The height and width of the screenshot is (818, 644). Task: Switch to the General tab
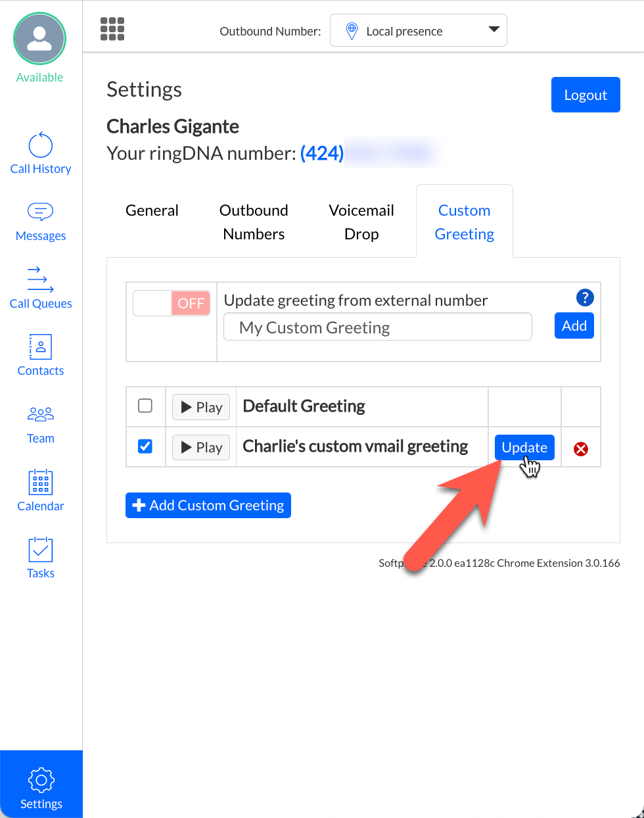click(152, 210)
